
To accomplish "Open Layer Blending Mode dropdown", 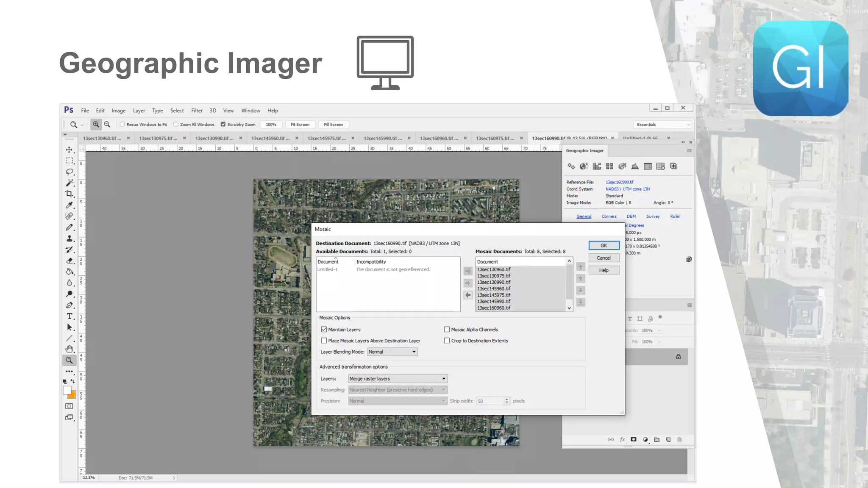I will (x=392, y=352).
